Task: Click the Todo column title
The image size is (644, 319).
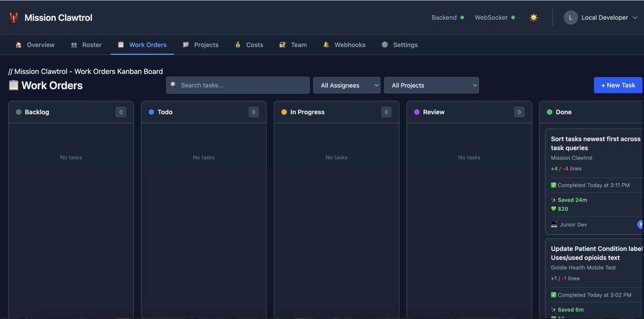Action: tap(165, 112)
